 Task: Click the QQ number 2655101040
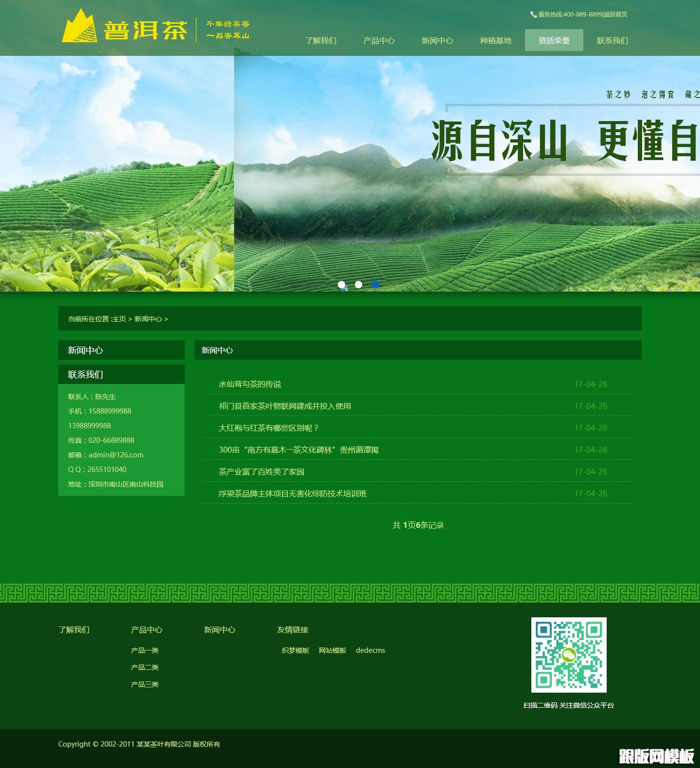tap(107, 470)
